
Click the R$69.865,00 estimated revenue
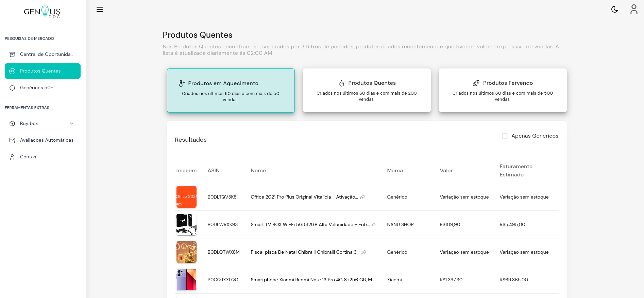[514, 280]
